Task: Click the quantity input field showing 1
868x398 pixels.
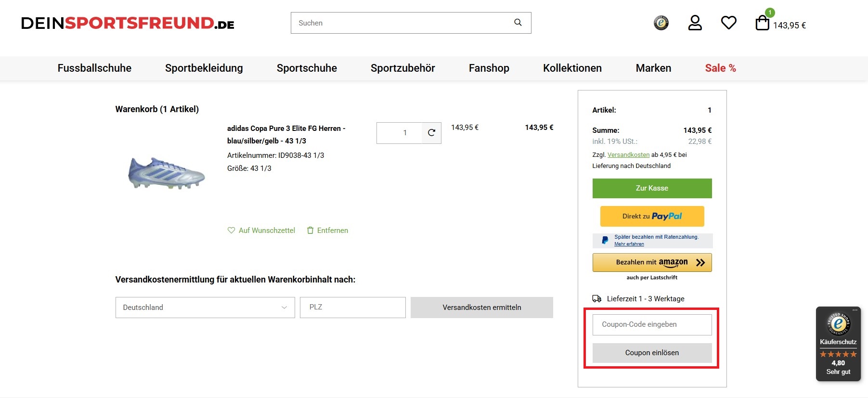Action: pos(399,133)
